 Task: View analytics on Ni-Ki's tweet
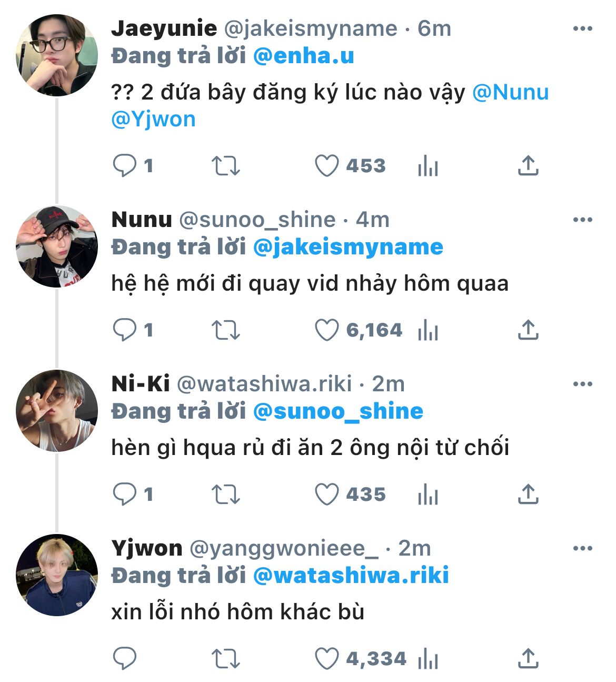tap(428, 495)
